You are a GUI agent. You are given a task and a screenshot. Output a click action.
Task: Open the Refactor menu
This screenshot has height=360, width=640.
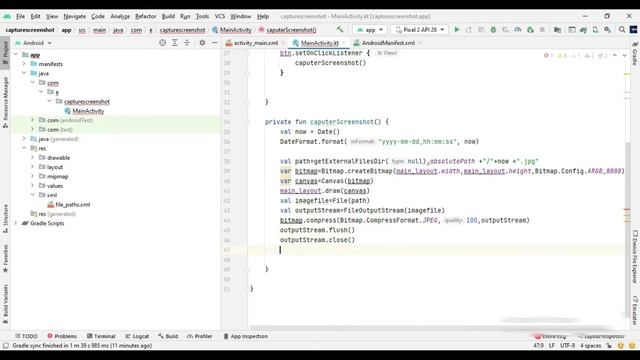(146, 16)
